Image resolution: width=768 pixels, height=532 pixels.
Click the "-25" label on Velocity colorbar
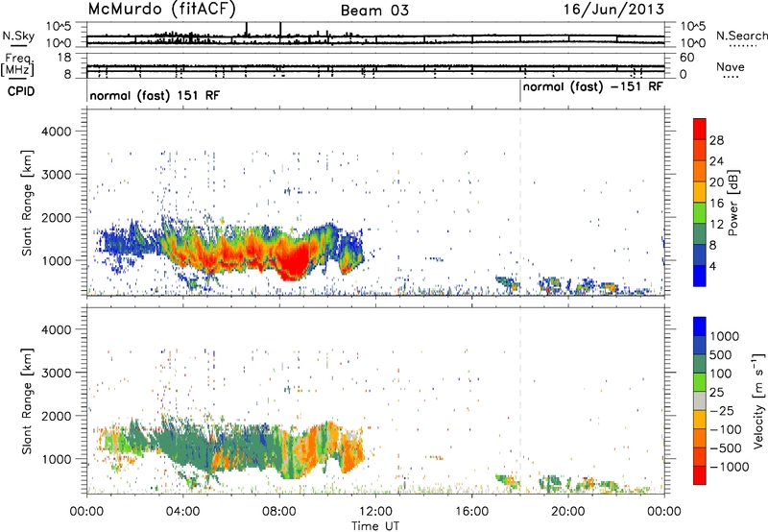[722, 410]
